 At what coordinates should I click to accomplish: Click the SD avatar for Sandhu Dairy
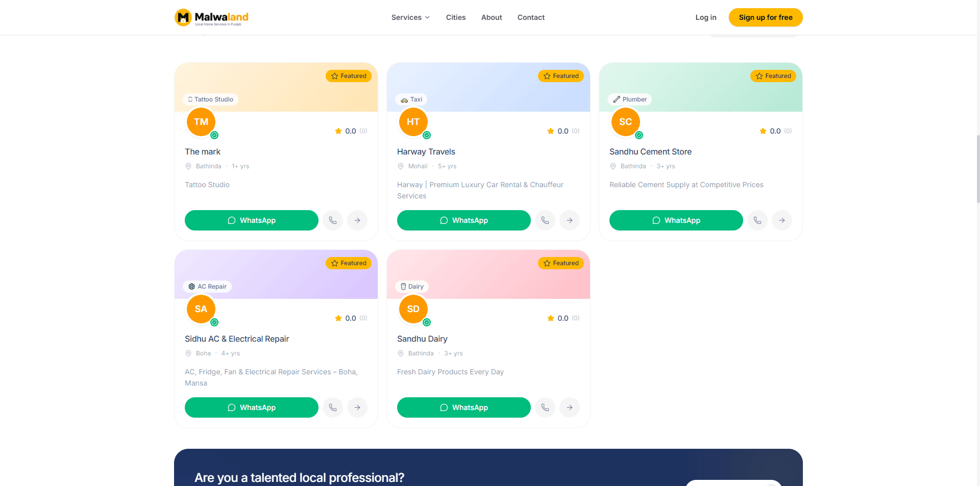(413, 309)
